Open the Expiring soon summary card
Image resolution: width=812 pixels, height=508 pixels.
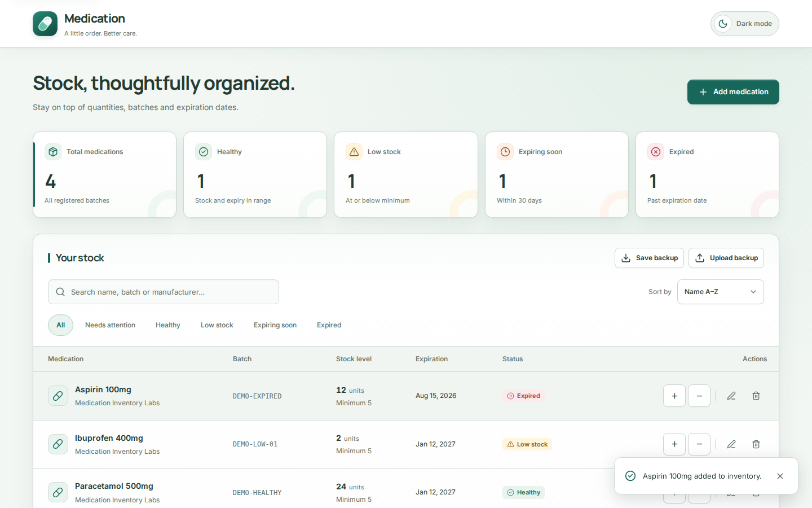coord(557,174)
